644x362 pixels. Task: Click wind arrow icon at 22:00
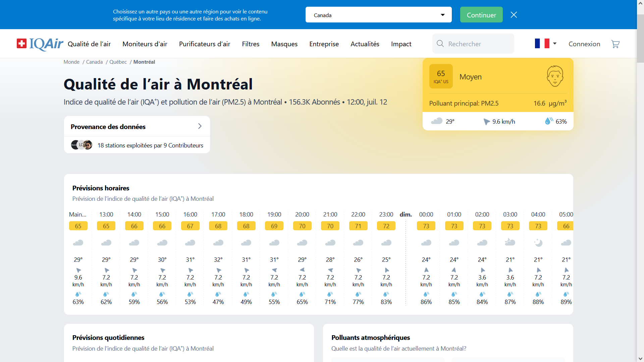click(x=359, y=270)
